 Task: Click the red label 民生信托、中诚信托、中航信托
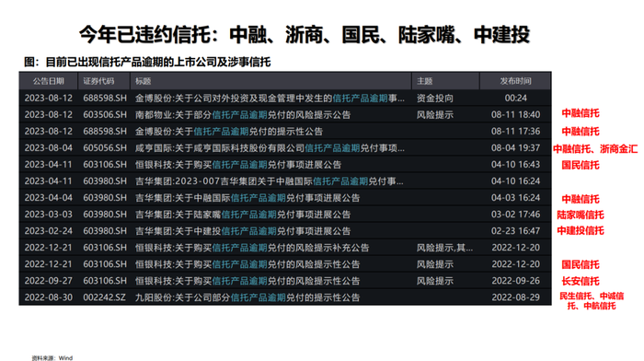click(592, 301)
